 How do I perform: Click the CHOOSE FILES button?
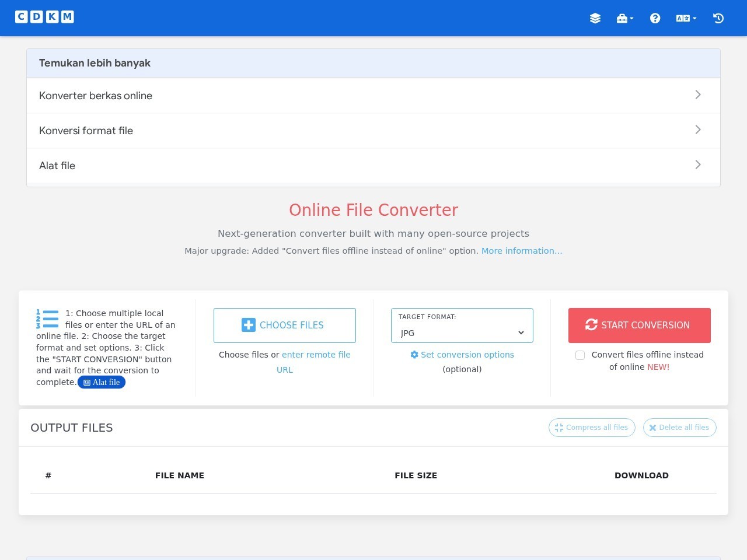[285, 325]
